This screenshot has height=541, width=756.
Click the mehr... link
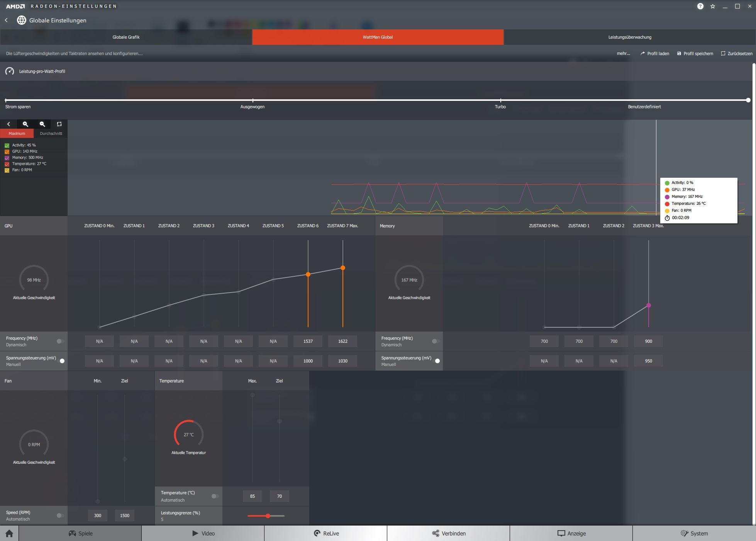point(623,53)
